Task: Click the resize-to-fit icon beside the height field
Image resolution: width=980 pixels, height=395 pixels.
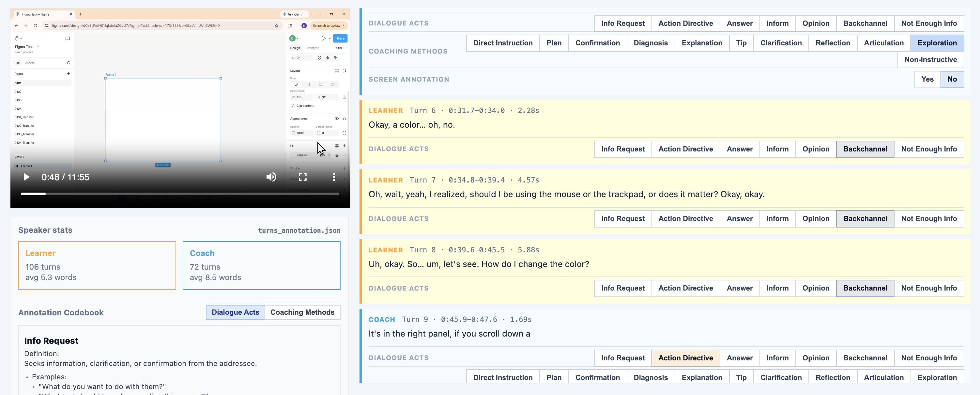Action: (x=344, y=97)
